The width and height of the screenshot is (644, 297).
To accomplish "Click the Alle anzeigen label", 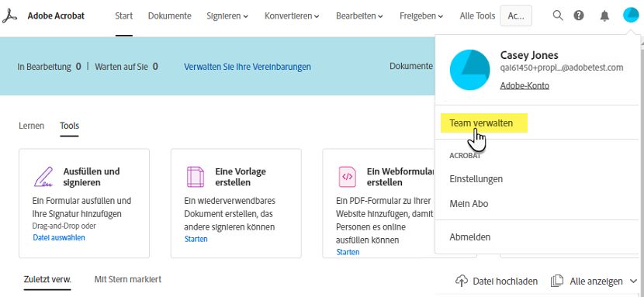I will [596, 281].
